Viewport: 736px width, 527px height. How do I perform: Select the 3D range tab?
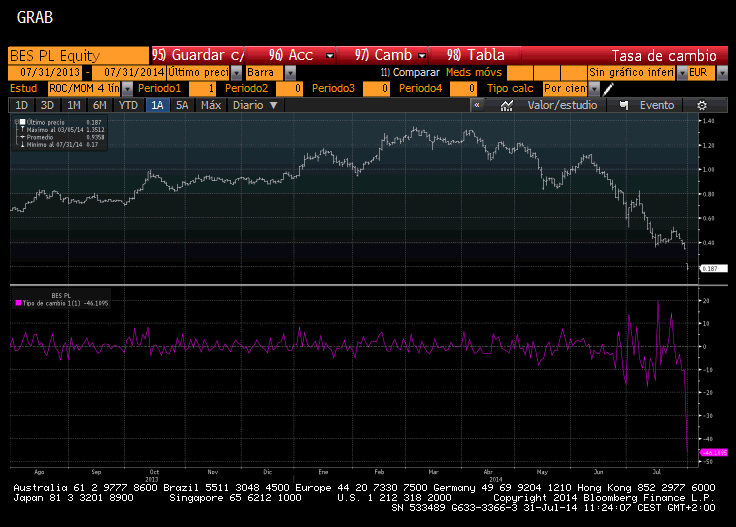coord(47,105)
